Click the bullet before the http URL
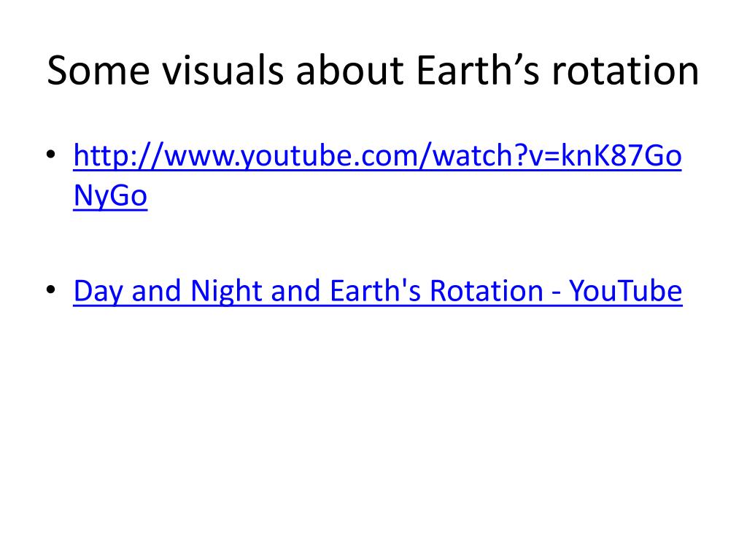This screenshot has height=560, width=747. pyautogui.click(x=51, y=155)
